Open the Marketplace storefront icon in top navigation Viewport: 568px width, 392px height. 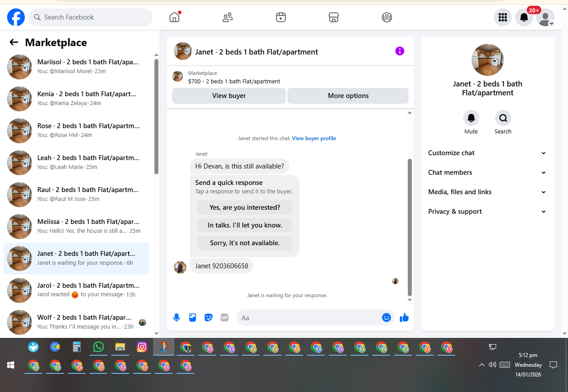[334, 17]
